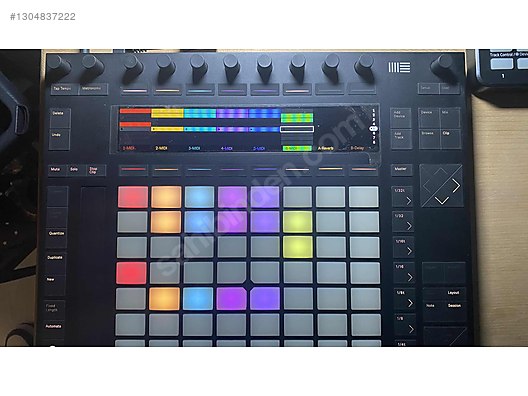
Task: Click the swing knob above Metronome
Action: [x=93, y=66]
